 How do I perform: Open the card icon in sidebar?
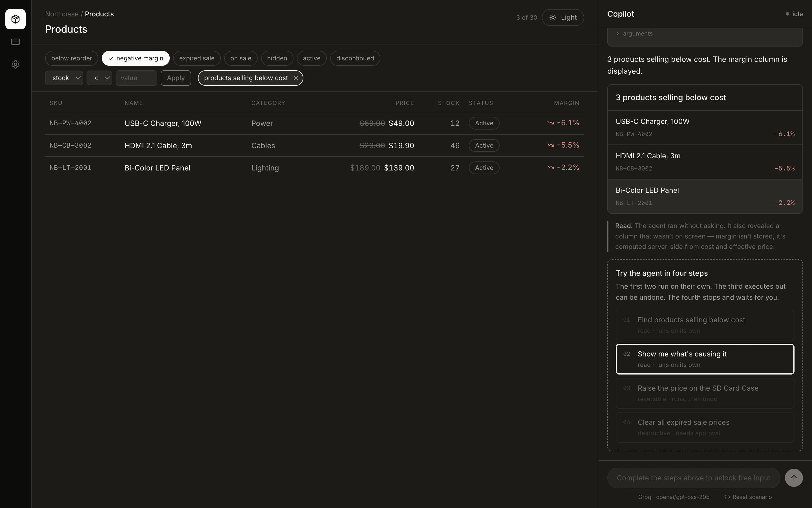(x=16, y=42)
